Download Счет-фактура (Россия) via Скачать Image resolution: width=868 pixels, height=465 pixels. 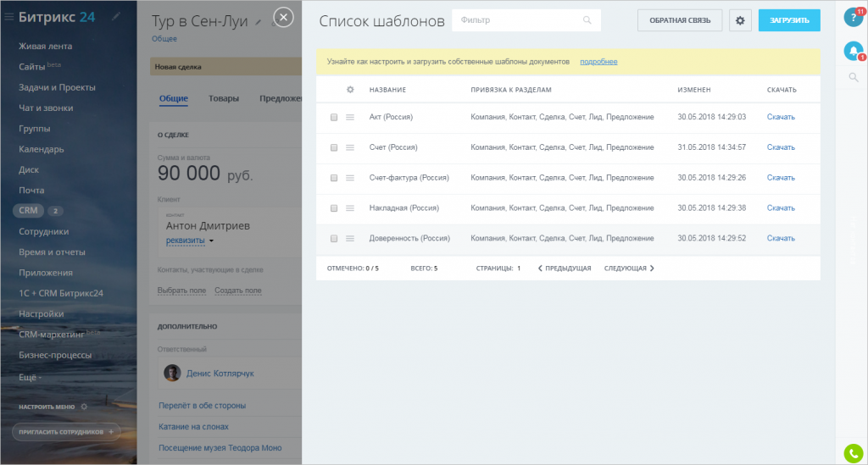pos(781,178)
